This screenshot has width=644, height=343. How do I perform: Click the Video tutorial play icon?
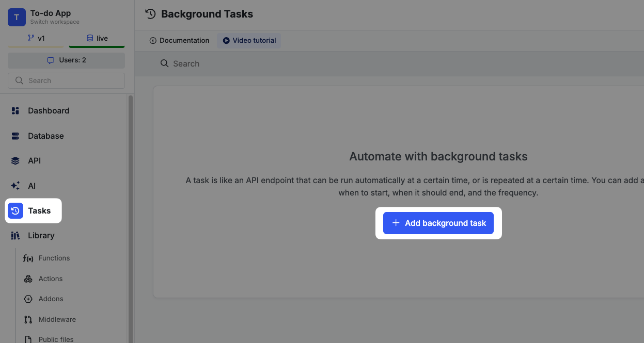(x=226, y=41)
